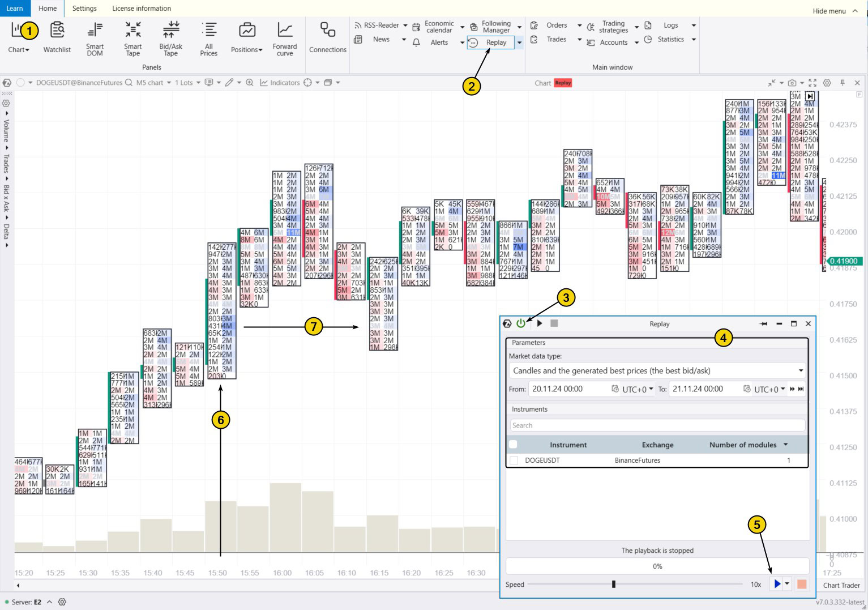Expand the Replay button dropdown arrow
Image resolution: width=868 pixels, height=610 pixels.
(x=519, y=42)
